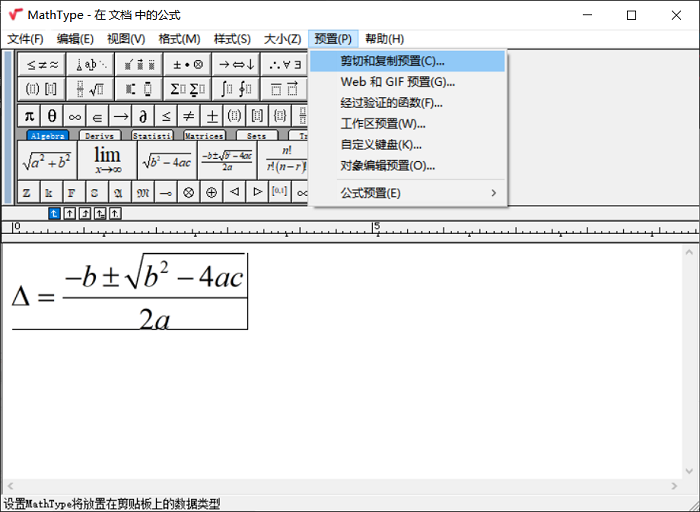The image size is (700, 512).
Task: Insert the right arrow symbol in small bar
Action: pyautogui.click(x=121, y=116)
